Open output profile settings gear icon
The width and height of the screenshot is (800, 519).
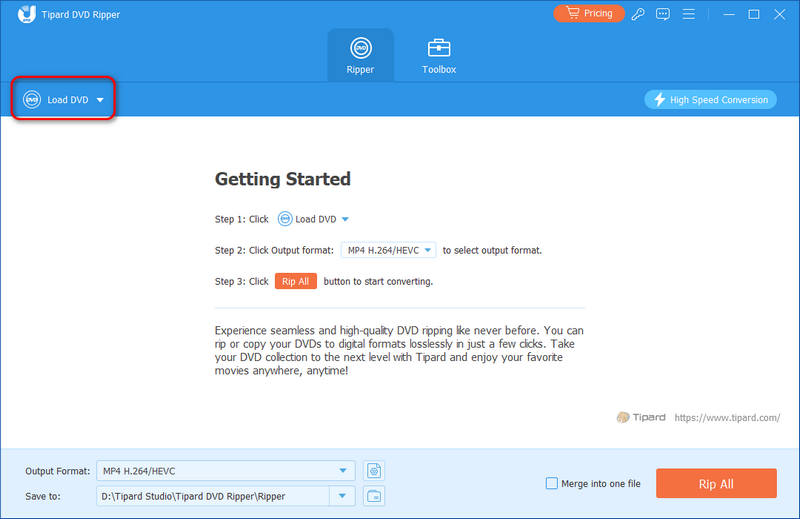click(x=374, y=471)
